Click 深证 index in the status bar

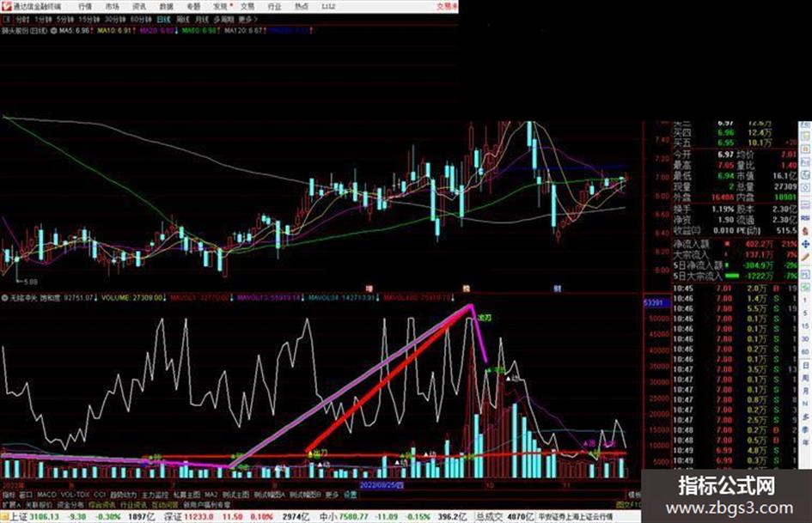point(173,517)
